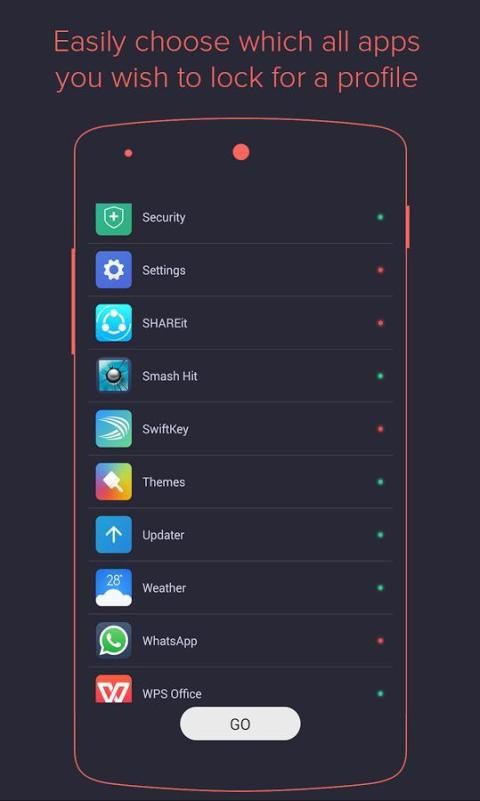Toggle the WhatsApp lock status dot

click(380, 641)
